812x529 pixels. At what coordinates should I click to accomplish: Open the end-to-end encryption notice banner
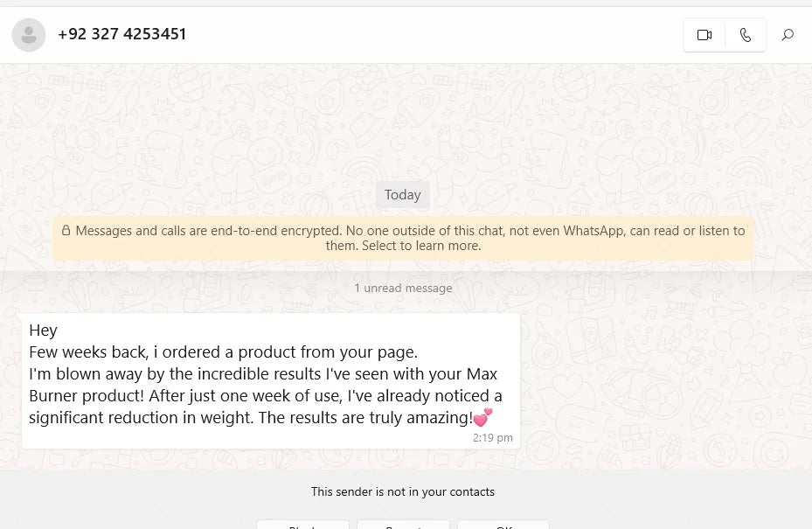pos(403,239)
